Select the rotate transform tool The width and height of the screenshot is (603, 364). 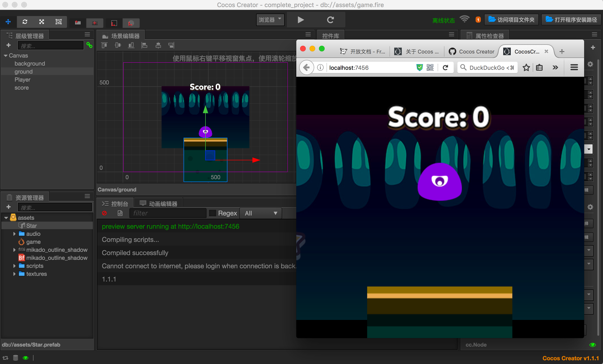[25, 22]
